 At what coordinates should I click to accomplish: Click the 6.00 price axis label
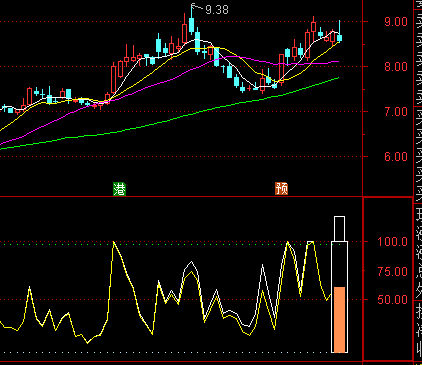[x=396, y=157]
